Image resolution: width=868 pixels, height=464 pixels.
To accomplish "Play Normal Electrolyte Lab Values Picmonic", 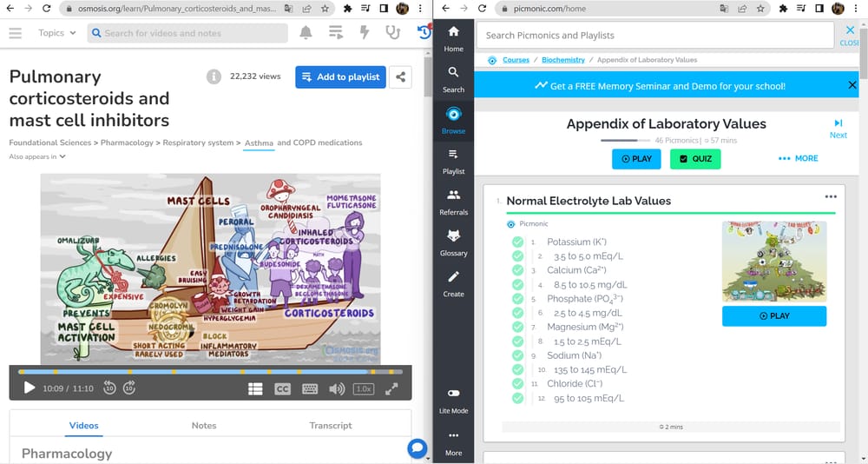I will click(x=774, y=316).
